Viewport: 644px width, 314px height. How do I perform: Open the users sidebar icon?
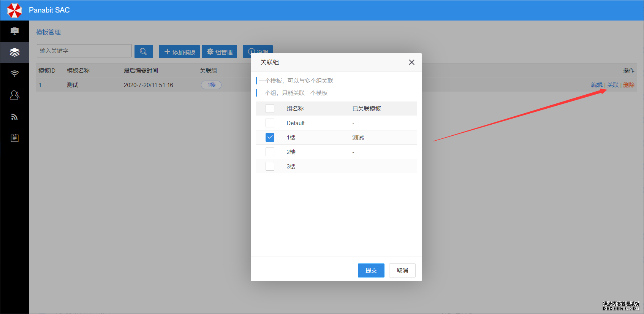[x=14, y=95]
